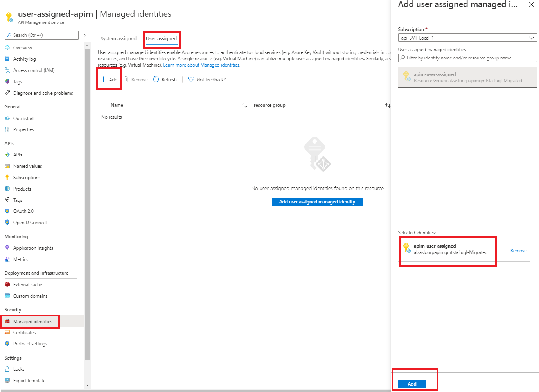Screen dimensions: 539x392
Task: Click the Products icon
Action: tap(7, 189)
